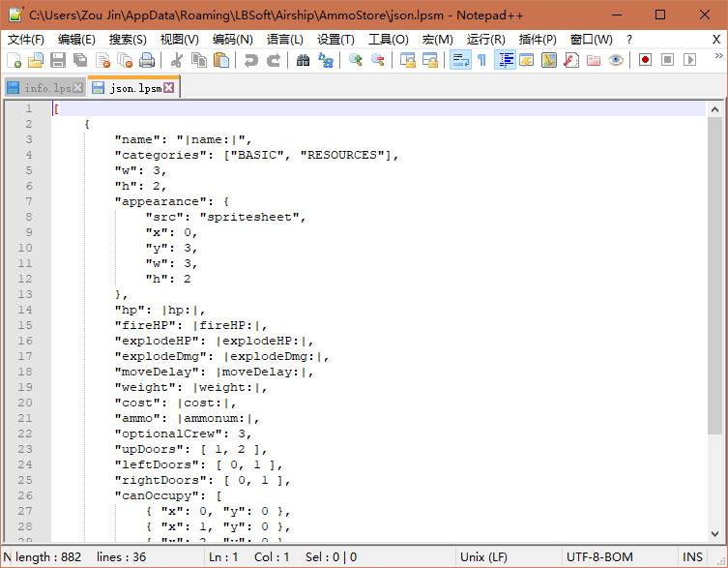Screen dimensions: 728x568
Task: Open the ? help menu
Action: [629, 40]
